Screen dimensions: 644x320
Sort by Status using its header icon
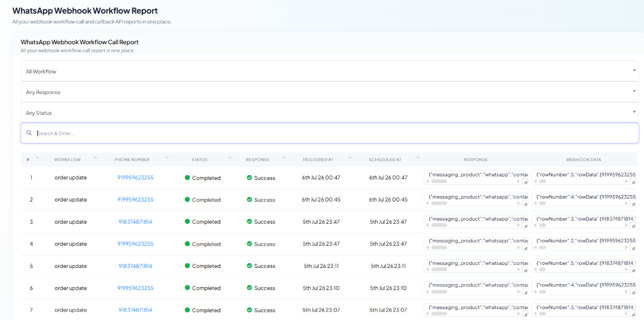tap(230, 158)
